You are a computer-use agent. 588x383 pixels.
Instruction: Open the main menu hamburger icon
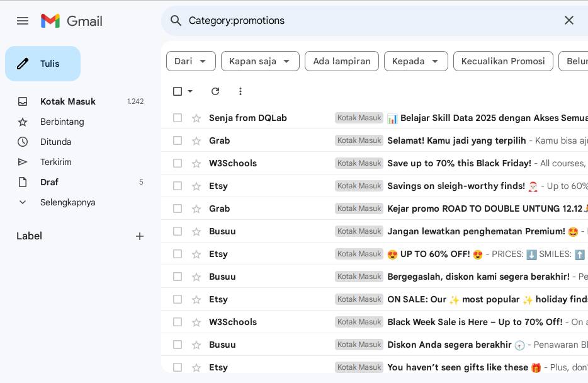(x=23, y=21)
